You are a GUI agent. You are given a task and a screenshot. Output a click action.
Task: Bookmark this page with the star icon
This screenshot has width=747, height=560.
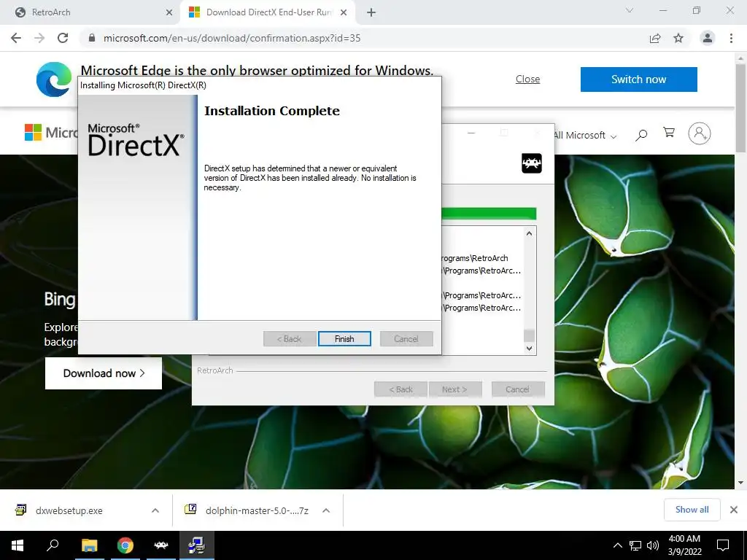[x=678, y=38]
